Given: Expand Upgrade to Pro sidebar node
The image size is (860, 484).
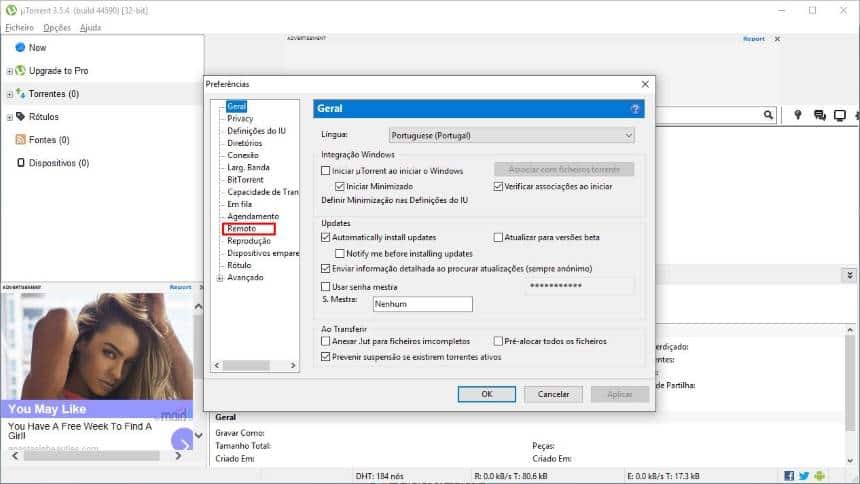Looking at the screenshot, I should pos(9,71).
